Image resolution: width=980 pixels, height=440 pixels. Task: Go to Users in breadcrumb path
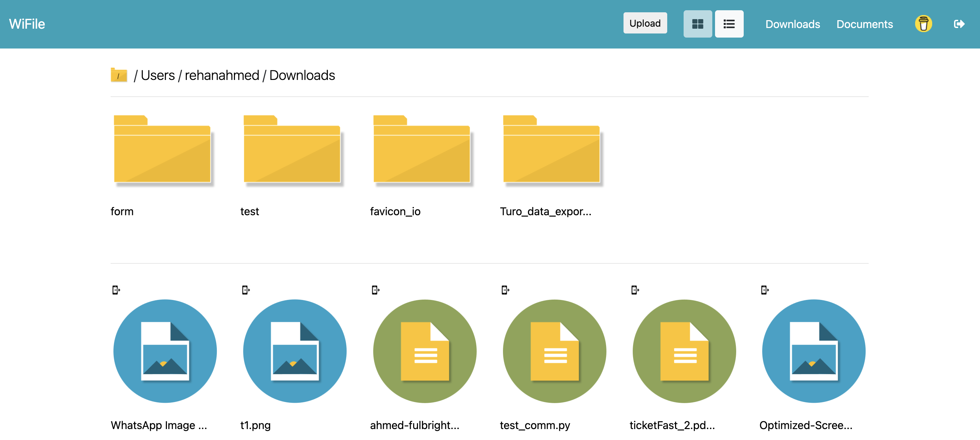pyautogui.click(x=157, y=75)
